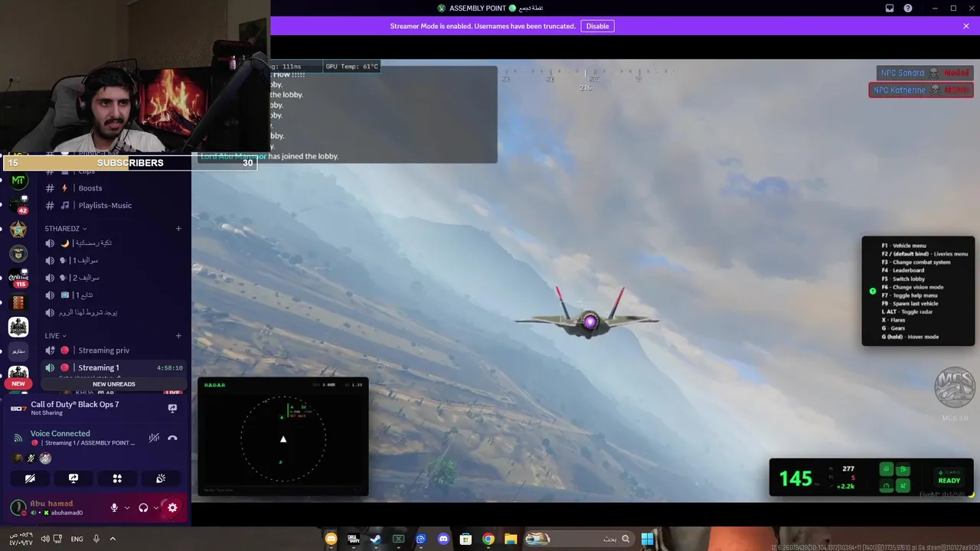Open Discord user settings gear

tap(172, 507)
